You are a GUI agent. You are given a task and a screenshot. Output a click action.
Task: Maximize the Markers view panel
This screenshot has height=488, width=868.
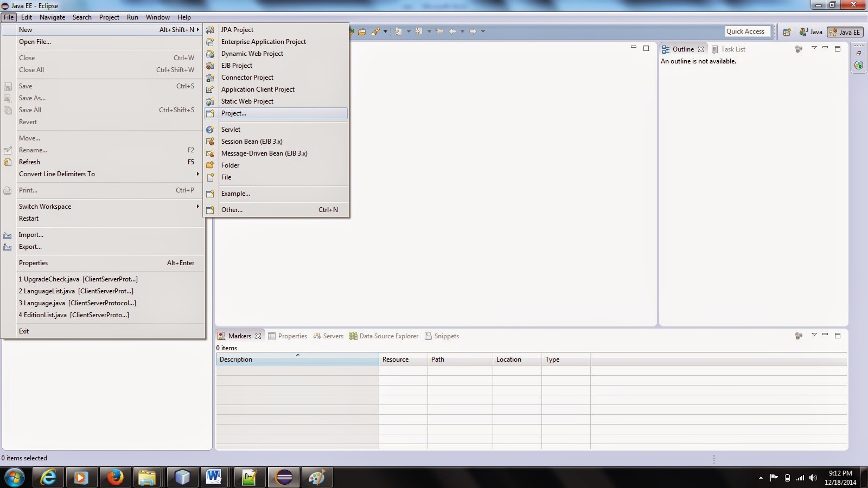[838, 336]
